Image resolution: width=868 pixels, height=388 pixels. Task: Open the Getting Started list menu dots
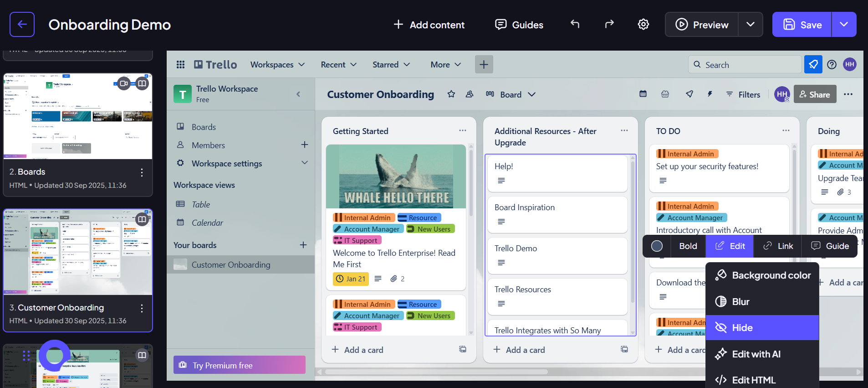pyautogui.click(x=463, y=130)
